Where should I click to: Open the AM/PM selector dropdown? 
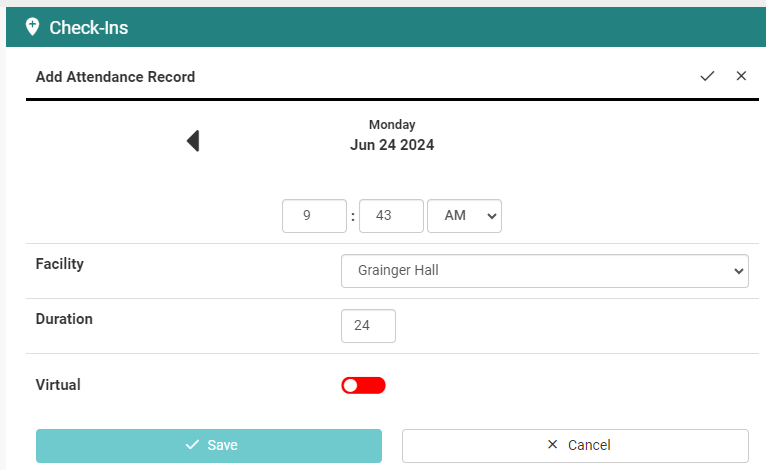(x=464, y=216)
